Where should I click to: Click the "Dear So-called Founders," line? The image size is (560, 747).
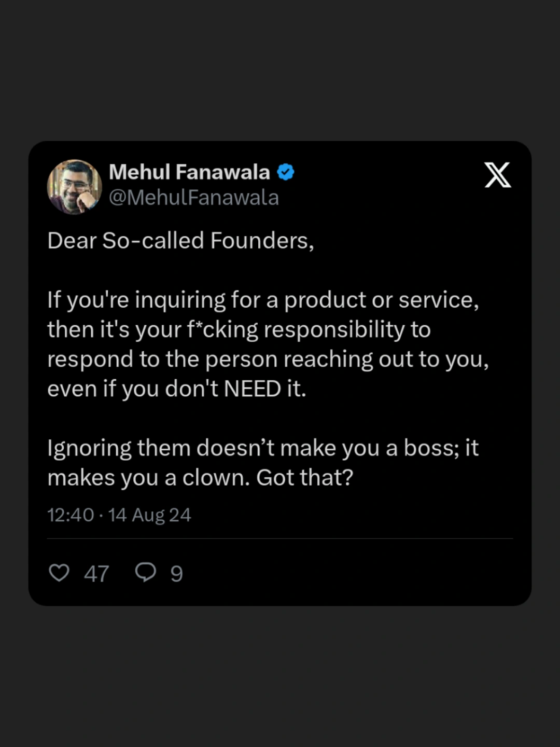click(x=180, y=241)
